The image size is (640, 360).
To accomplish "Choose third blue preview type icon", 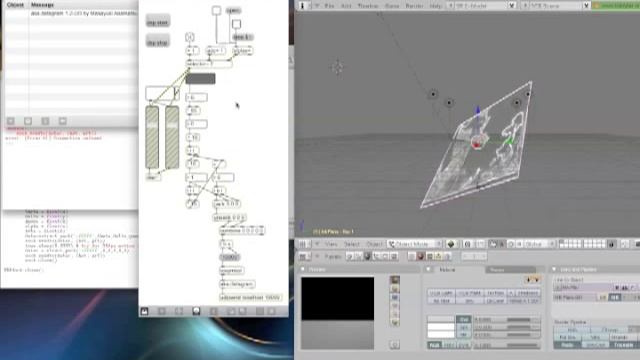I will 395,298.
